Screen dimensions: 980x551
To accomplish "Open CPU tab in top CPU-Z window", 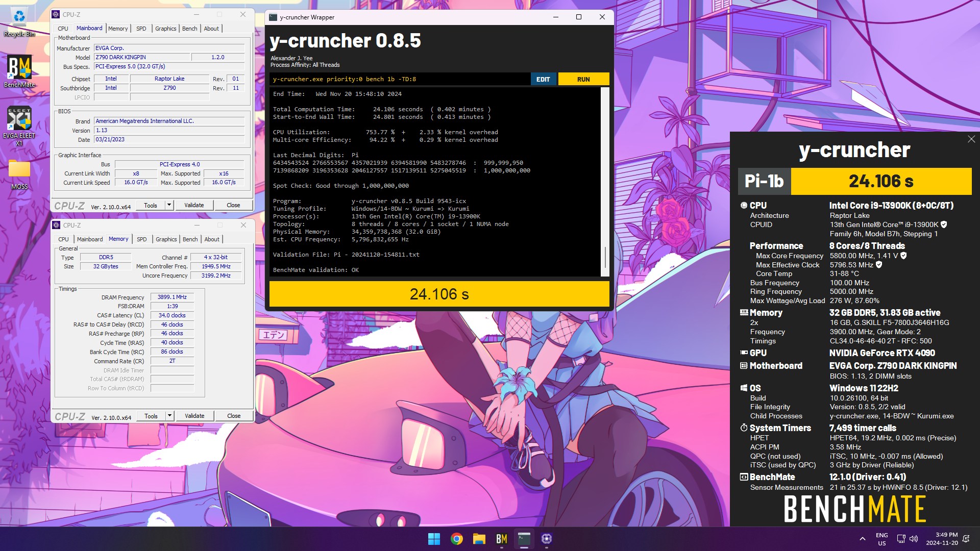I will coord(63,29).
